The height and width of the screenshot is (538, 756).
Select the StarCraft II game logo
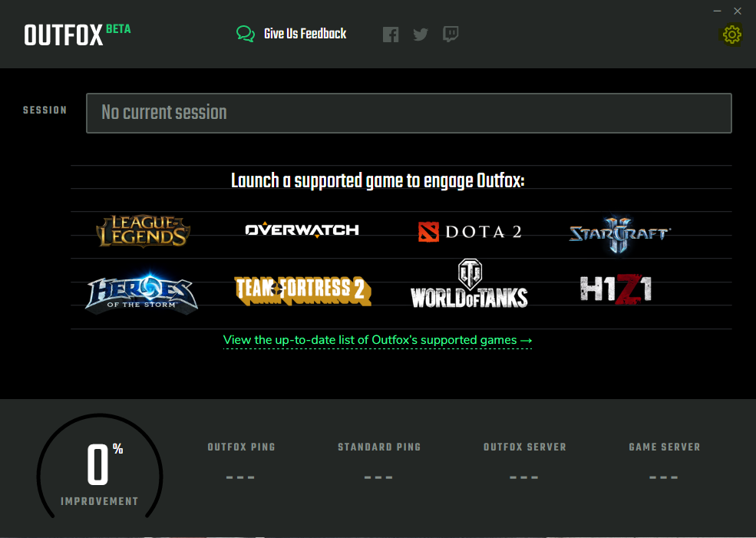(x=620, y=234)
